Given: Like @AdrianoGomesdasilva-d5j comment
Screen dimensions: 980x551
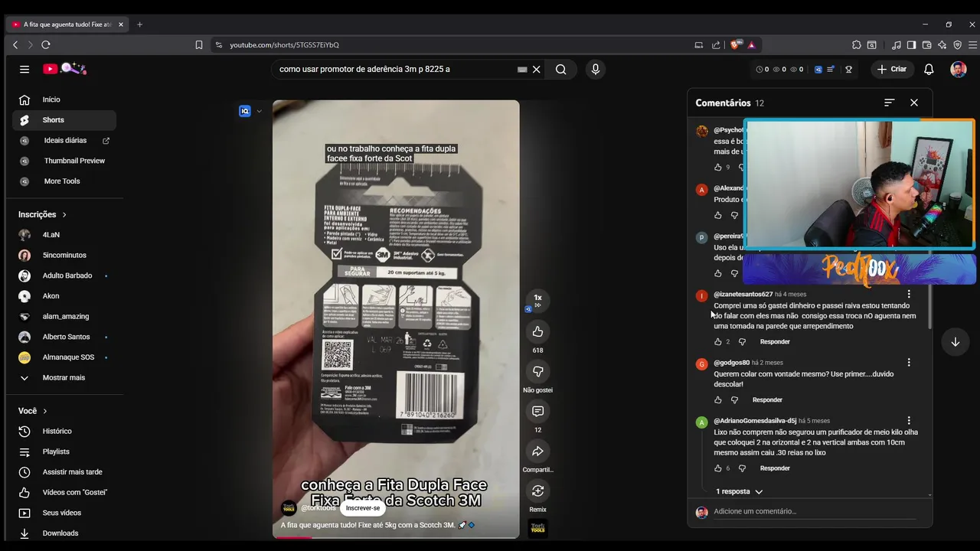Looking at the screenshot, I should tap(718, 468).
